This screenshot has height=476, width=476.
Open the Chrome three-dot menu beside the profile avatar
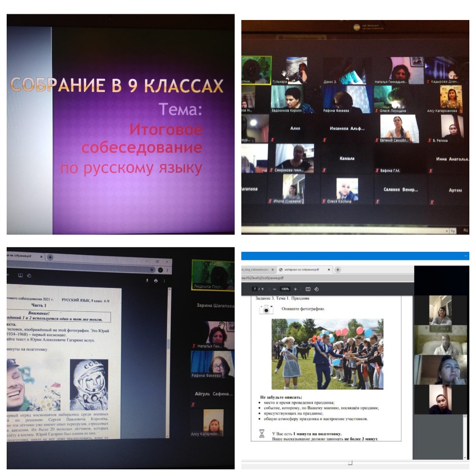(167, 270)
